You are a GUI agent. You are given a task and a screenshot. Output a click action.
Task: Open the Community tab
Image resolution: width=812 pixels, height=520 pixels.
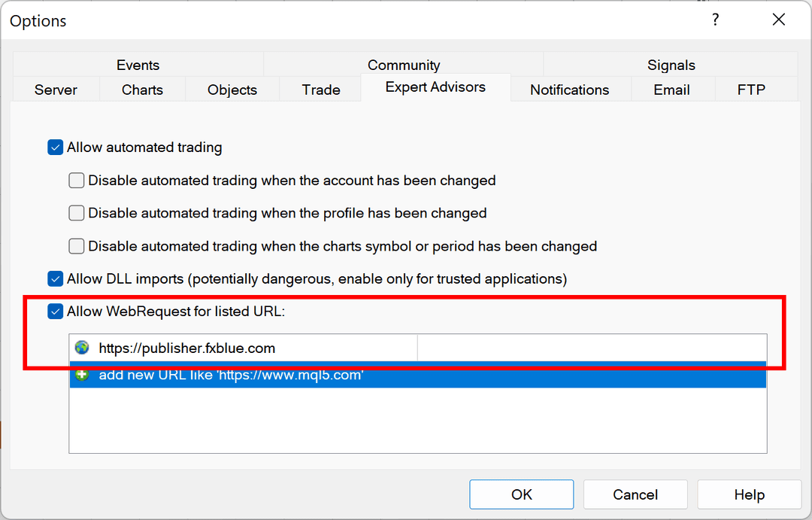404,65
